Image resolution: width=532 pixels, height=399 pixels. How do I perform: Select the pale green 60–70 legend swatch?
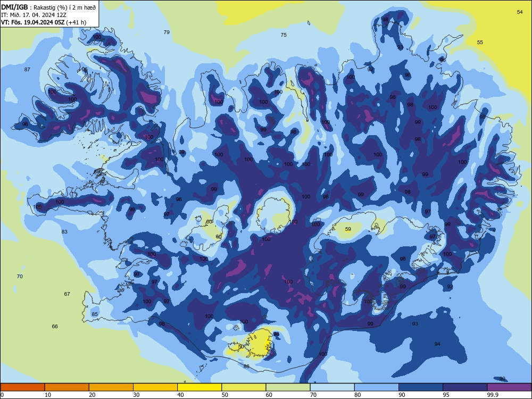coord(288,387)
